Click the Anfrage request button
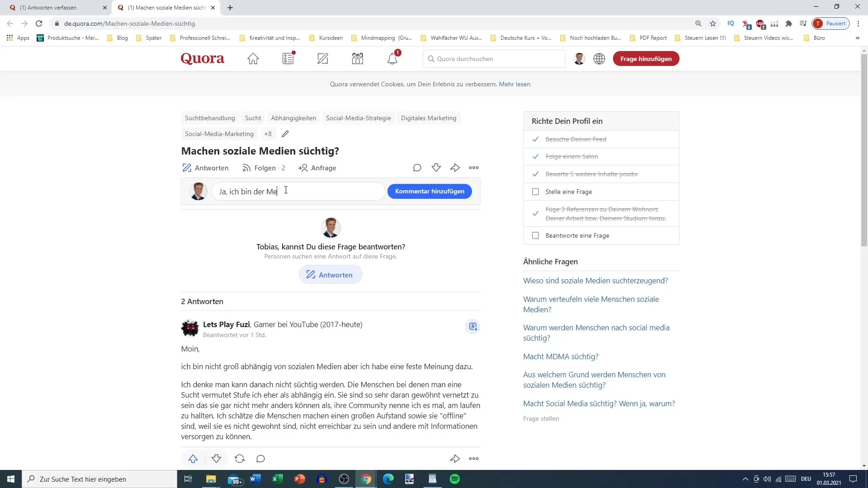868x488 pixels. pyautogui.click(x=317, y=168)
